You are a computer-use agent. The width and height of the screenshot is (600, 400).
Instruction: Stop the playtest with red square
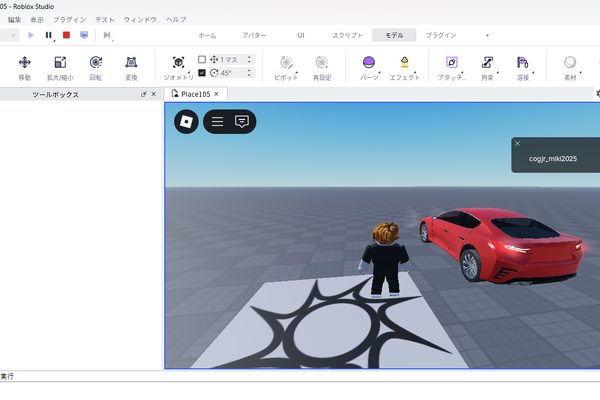[66, 35]
